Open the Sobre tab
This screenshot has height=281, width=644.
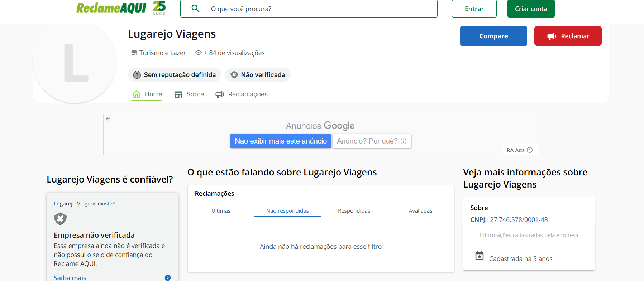pyautogui.click(x=189, y=94)
